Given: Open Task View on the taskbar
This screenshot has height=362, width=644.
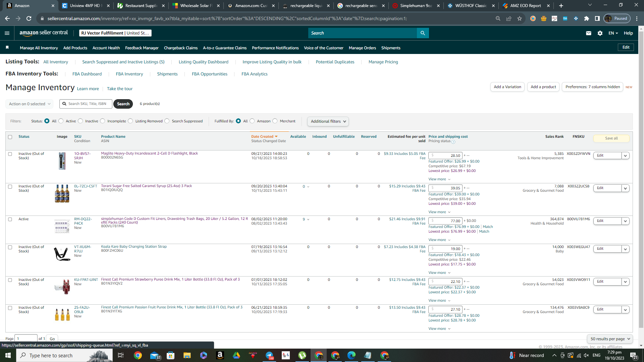Looking at the screenshot, I should [121, 355].
